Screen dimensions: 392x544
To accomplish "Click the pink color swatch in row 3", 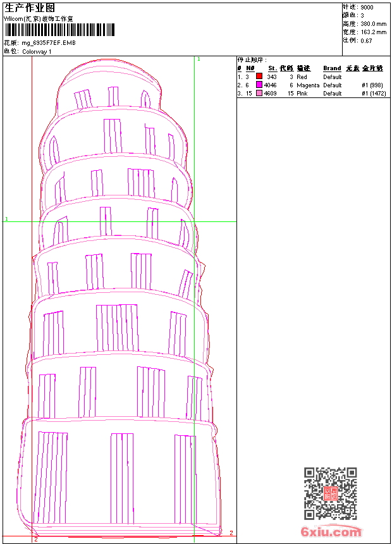I will coord(259,92).
